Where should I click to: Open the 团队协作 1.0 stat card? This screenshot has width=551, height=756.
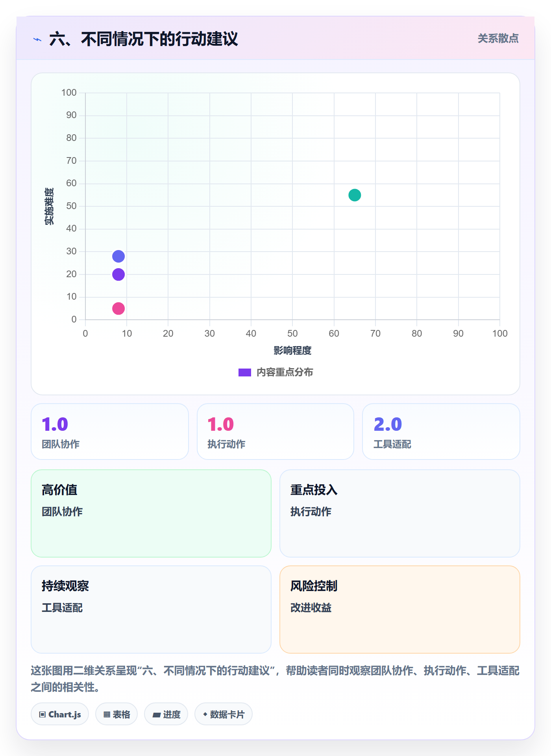pyautogui.click(x=110, y=432)
